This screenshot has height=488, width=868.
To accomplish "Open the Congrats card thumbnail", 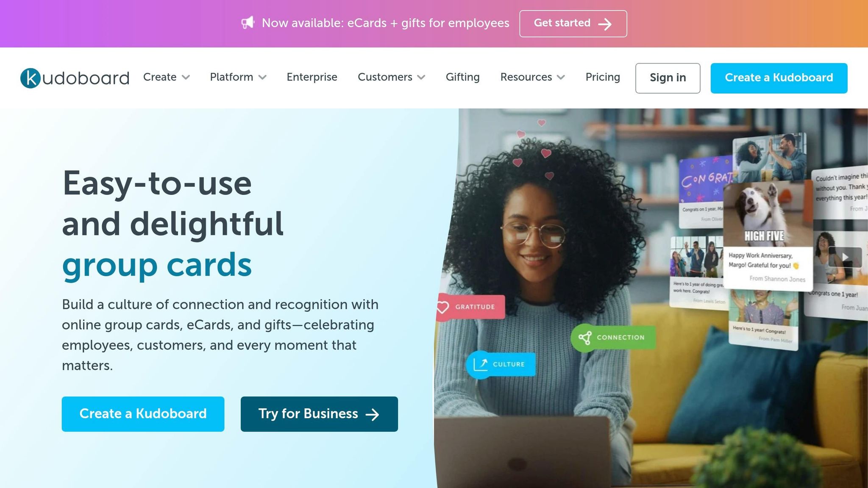I will click(706, 191).
